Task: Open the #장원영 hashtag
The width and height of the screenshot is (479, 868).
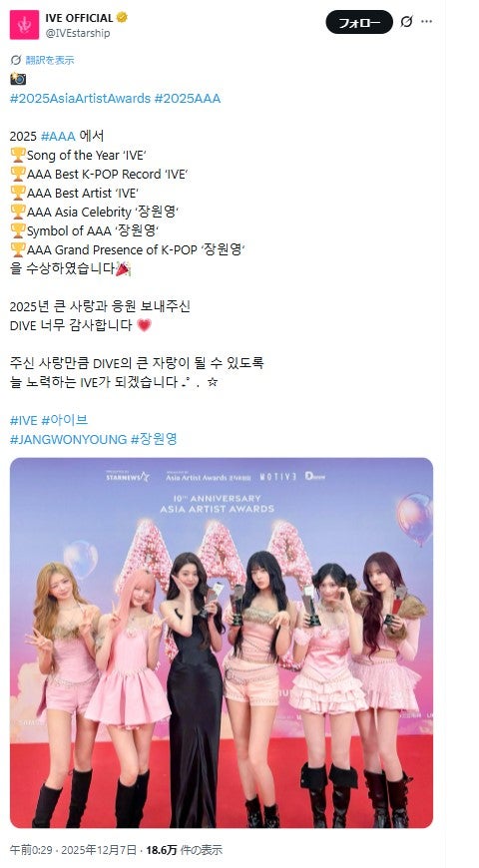Action: tap(154, 440)
